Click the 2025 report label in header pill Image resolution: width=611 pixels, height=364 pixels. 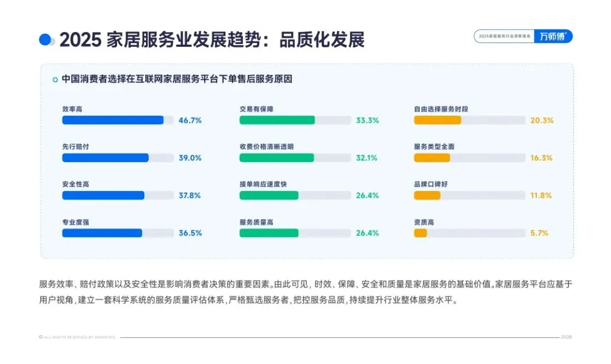tap(505, 36)
